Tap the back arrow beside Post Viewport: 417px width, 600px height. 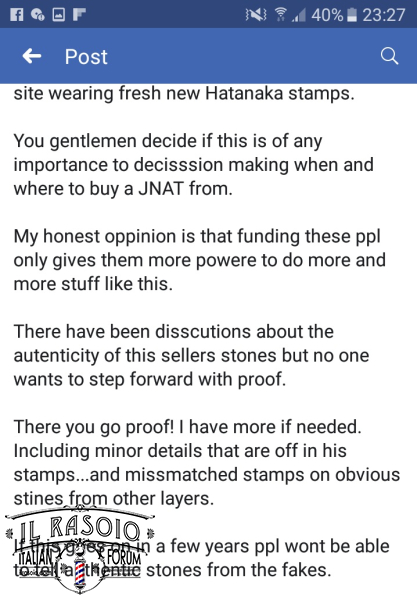click(32, 56)
